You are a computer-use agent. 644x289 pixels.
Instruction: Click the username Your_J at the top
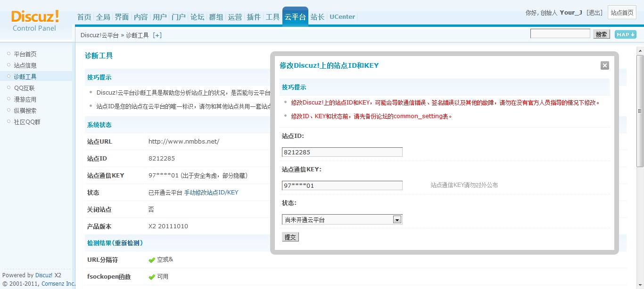(571, 13)
